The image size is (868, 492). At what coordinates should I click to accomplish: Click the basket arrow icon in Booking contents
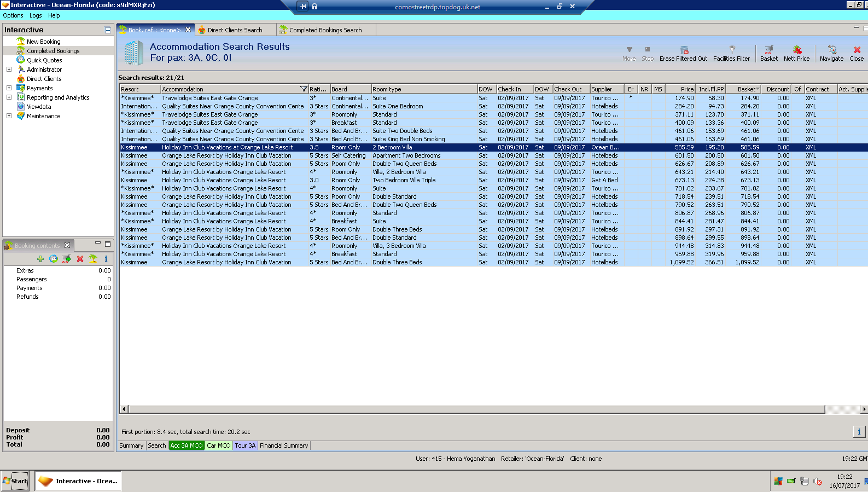67,259
